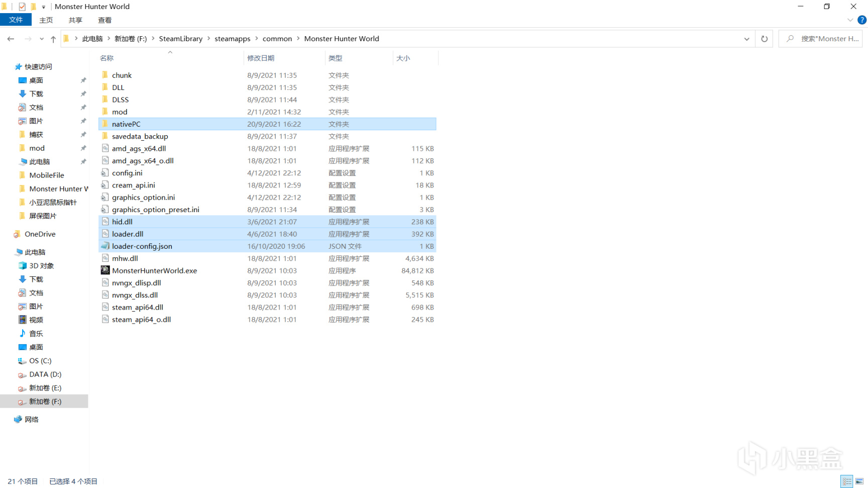Select OS (C:) drive in sidebar

click(40, 361)
